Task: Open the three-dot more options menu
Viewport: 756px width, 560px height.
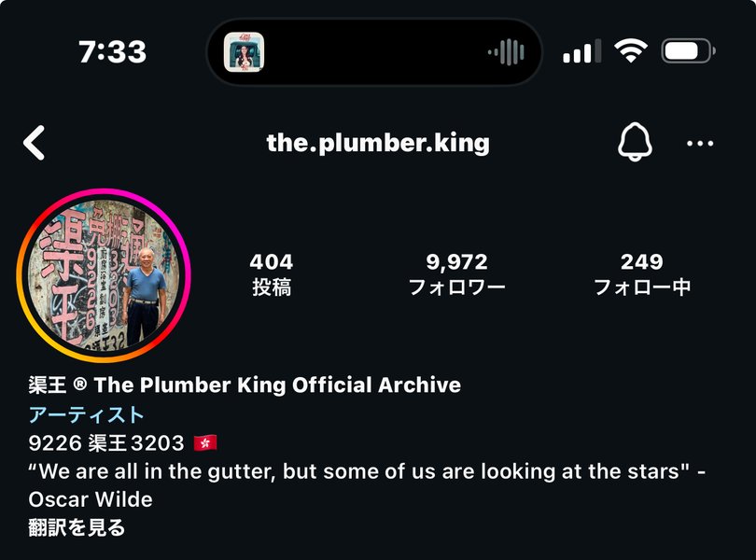Action: click(700, 143)
